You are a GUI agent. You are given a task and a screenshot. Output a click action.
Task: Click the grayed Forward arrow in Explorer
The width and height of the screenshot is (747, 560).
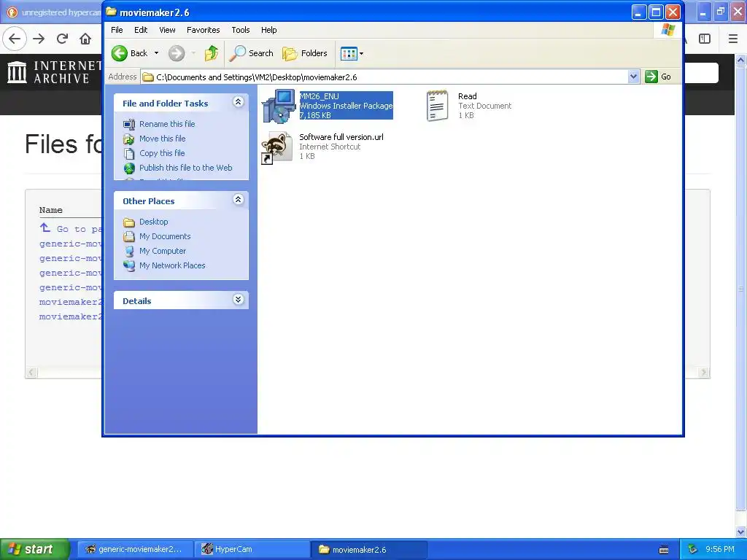(177, 53)
